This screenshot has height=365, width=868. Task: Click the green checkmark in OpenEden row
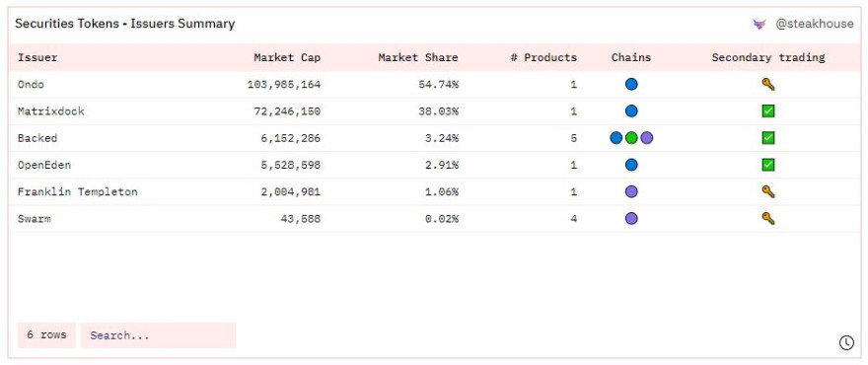[767, 165]
